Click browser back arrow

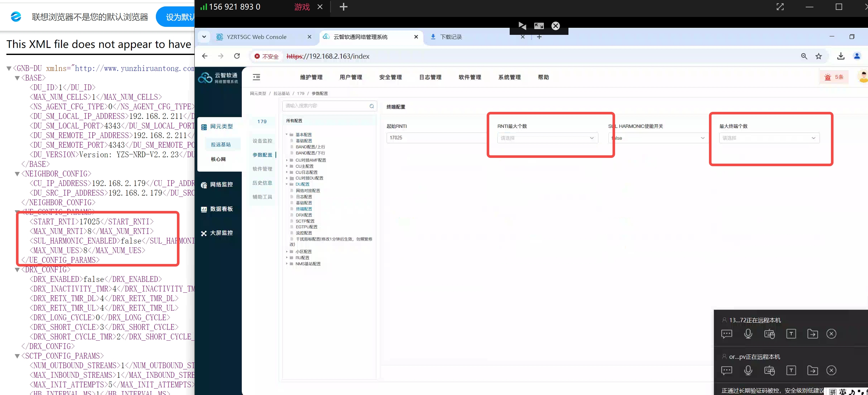click(204, 56)
